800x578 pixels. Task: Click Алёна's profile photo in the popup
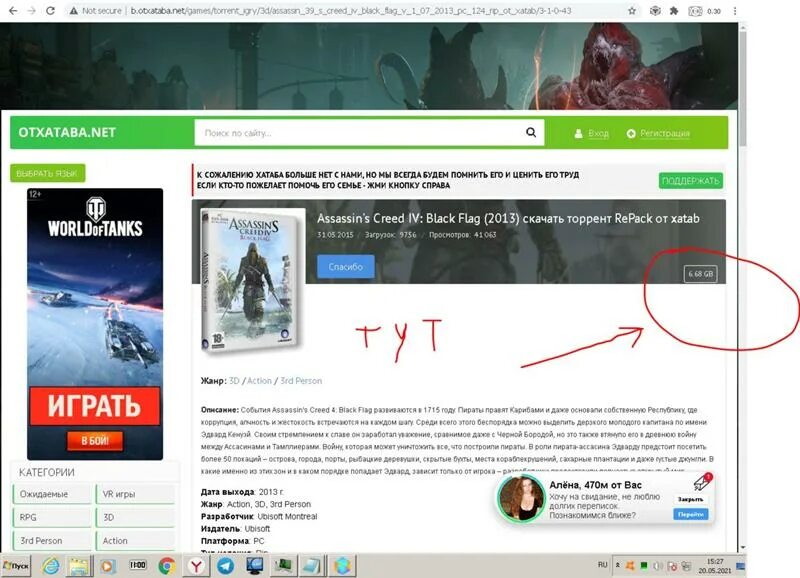521,498
